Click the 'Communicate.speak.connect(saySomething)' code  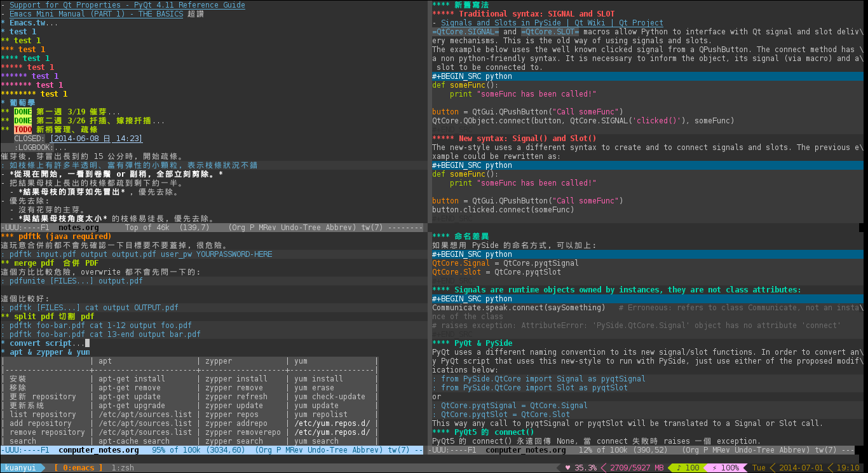[519, 308]
